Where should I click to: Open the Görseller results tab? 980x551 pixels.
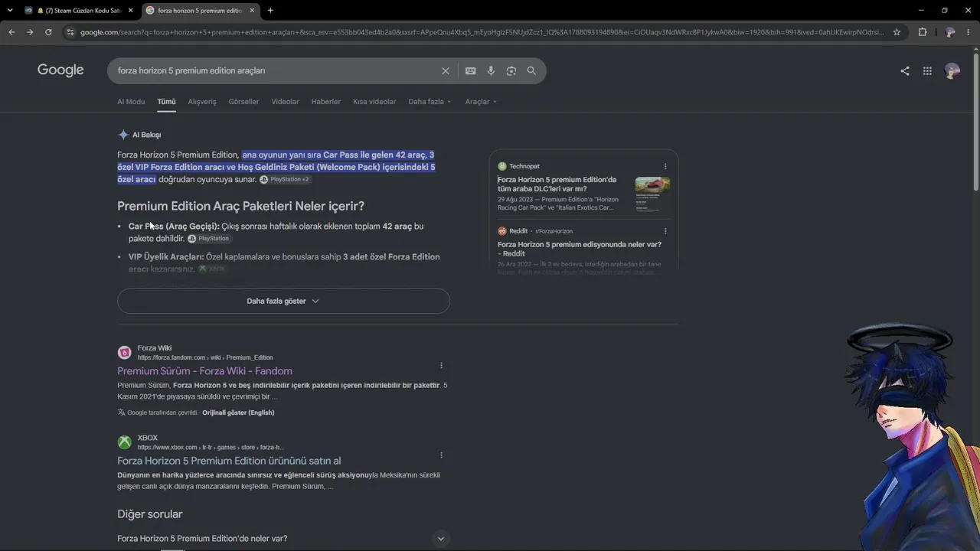tap(243, 102)
